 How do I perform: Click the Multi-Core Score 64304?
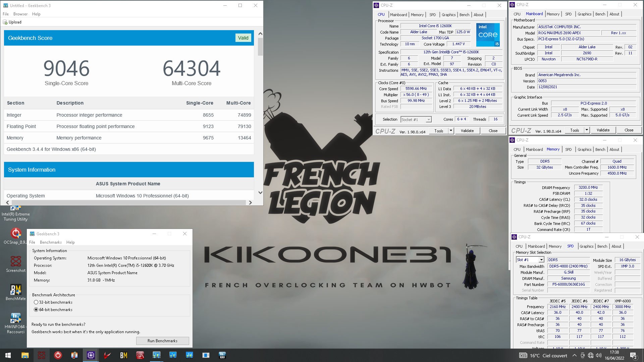(192, 68)
